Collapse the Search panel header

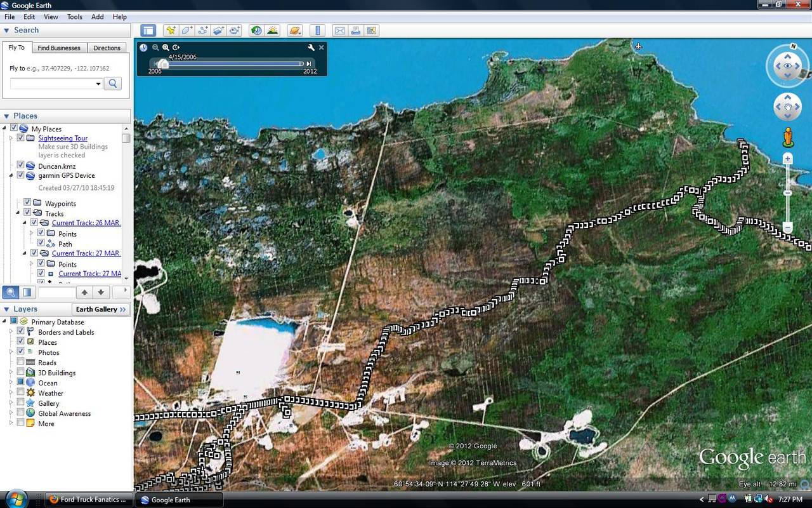tap(66, 30)
